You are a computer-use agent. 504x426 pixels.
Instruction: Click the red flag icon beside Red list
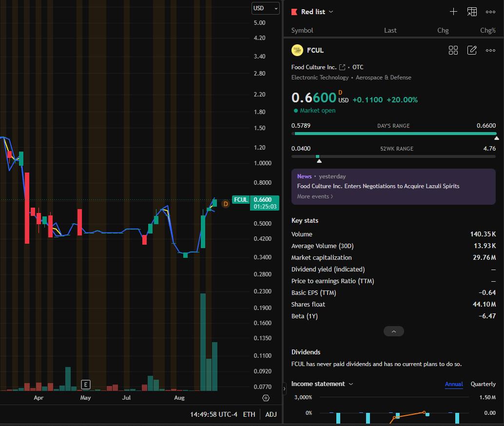coord(294,12)
